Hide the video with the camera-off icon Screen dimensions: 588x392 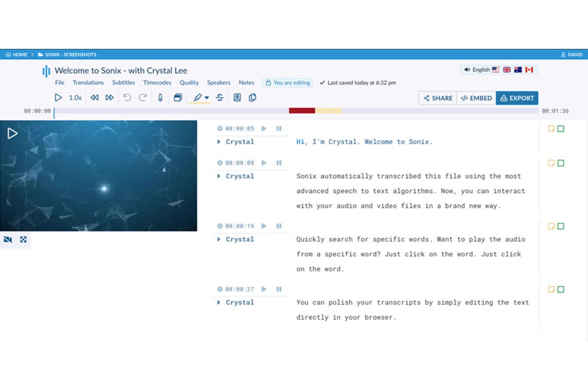pyautogui.click(x=8, y=239)
